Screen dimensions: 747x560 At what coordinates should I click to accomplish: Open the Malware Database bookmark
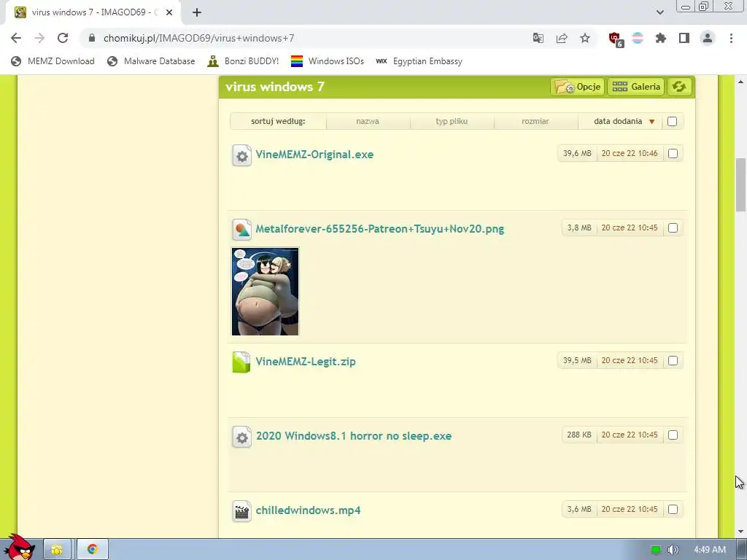151,61
